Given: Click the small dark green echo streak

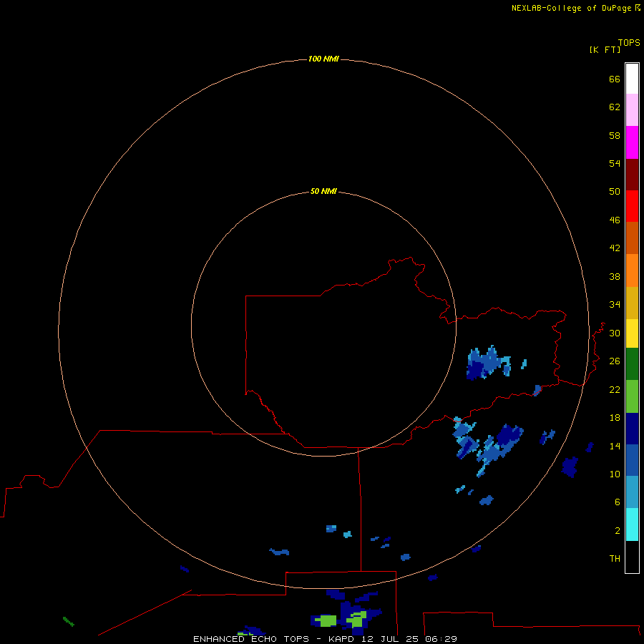Looking at the screenshot, I should tap(69, 621).
